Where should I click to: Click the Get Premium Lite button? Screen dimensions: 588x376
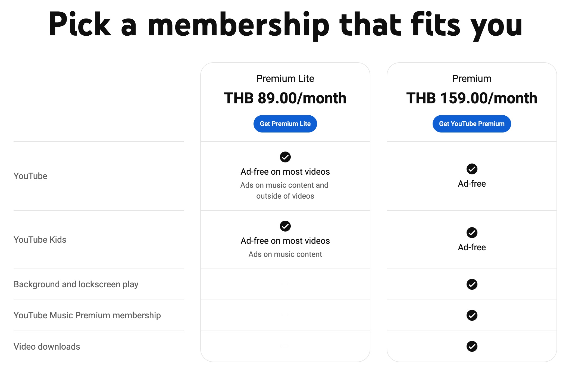coord(285,124)
